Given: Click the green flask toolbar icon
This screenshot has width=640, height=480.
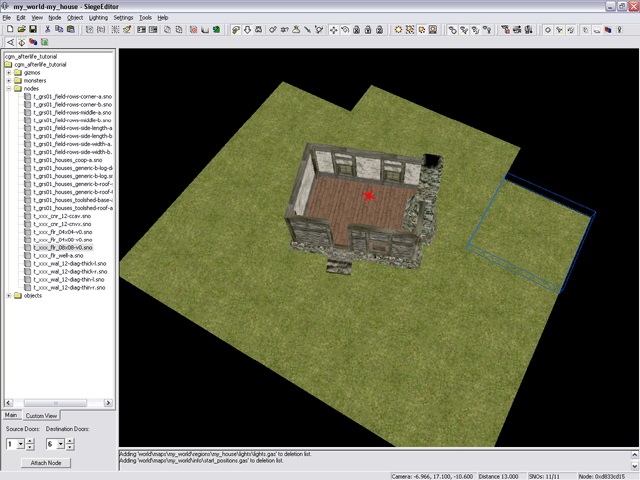Looking at the screenshot, I should point(296,30).
